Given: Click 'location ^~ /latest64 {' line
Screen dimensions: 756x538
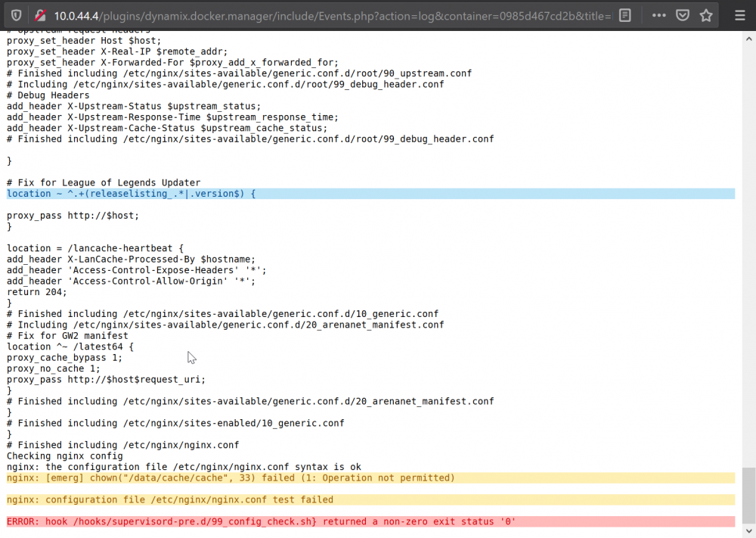Looking at the screenshot, I should point(70,347).
